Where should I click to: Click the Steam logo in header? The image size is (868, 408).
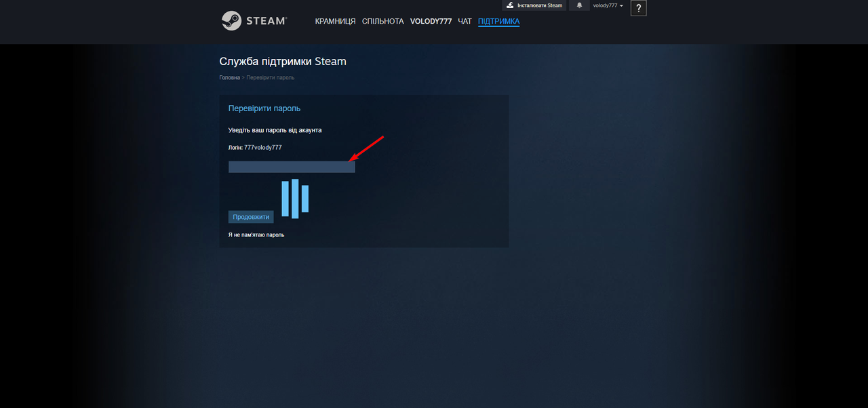pyautogui.click(x=254, y=21)
